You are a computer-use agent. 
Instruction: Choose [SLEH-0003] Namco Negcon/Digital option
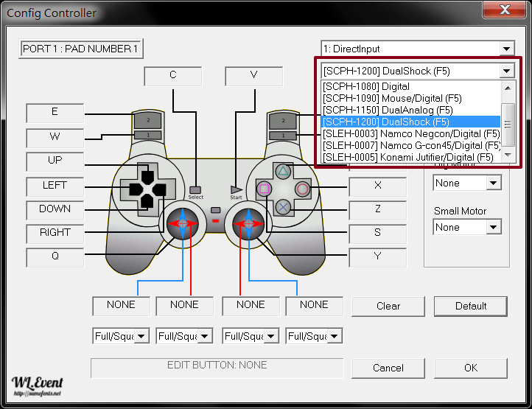(x=410, y=133)
